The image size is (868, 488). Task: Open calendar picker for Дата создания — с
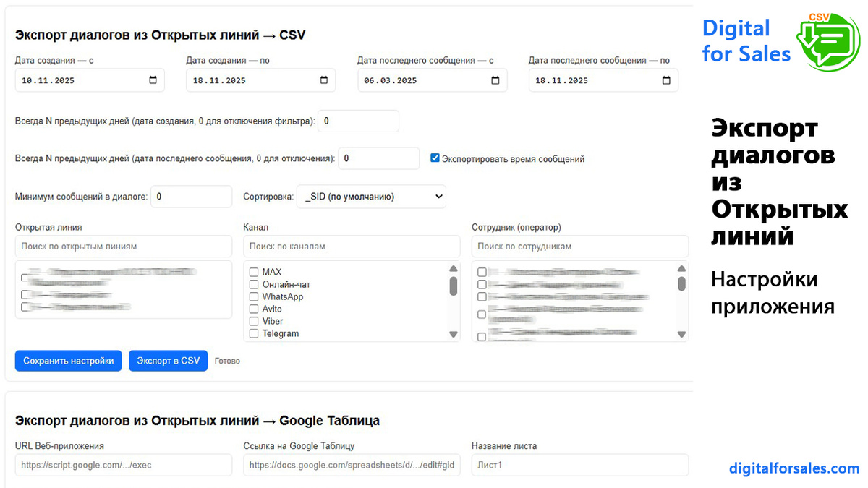[153, 80]
